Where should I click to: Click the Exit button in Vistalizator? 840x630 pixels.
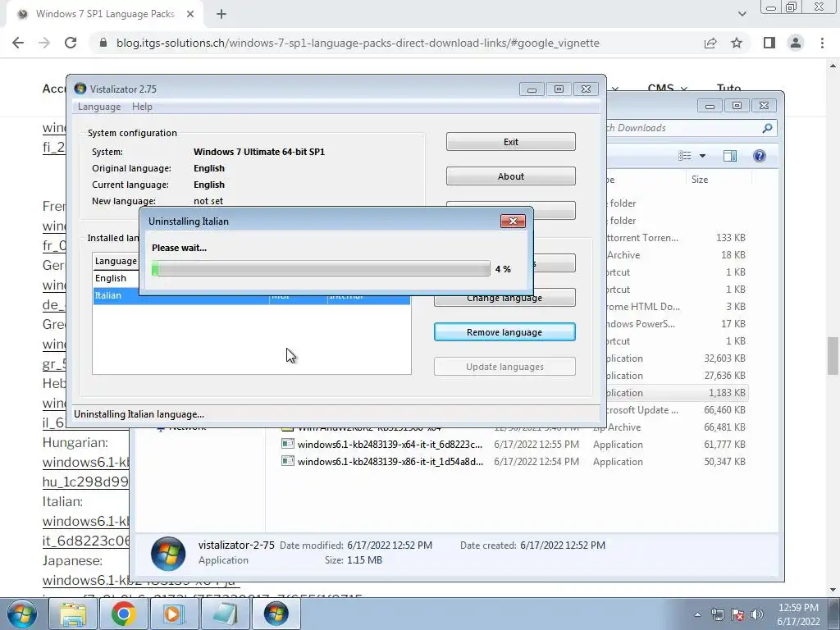tap(510, 142)
